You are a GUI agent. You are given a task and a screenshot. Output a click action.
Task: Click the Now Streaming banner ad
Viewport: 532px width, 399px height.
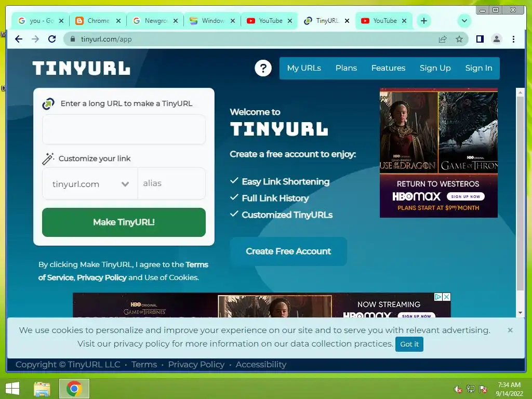pyautogui.click(x=262, y=305)
